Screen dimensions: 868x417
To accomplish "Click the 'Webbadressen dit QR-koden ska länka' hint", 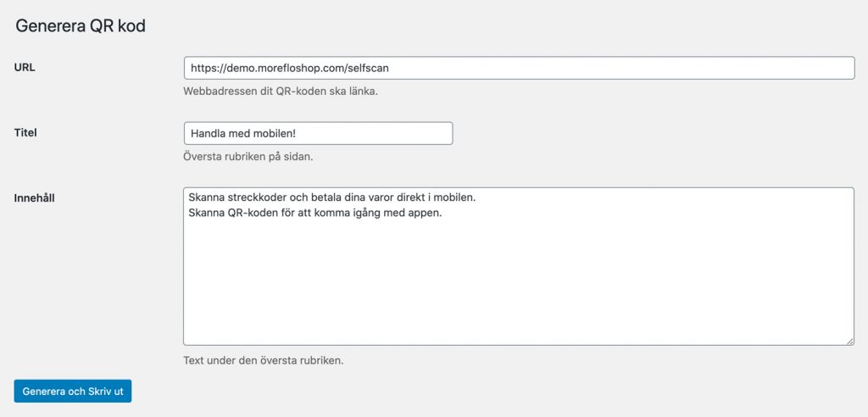I will (281, 92).
